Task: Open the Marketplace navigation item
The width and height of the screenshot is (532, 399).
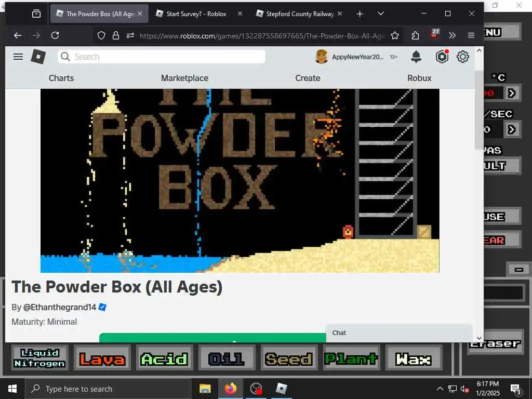Action: tap(184, 78)
